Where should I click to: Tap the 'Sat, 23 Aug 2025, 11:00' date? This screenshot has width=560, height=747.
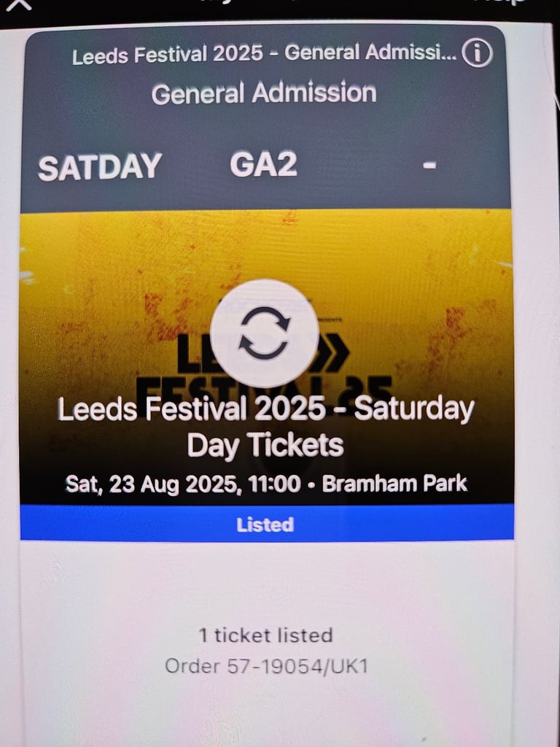(183, 484)
